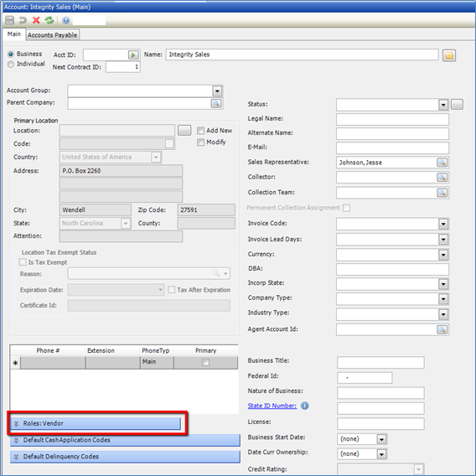Click the green refresh arrows icon

point(49,20)
